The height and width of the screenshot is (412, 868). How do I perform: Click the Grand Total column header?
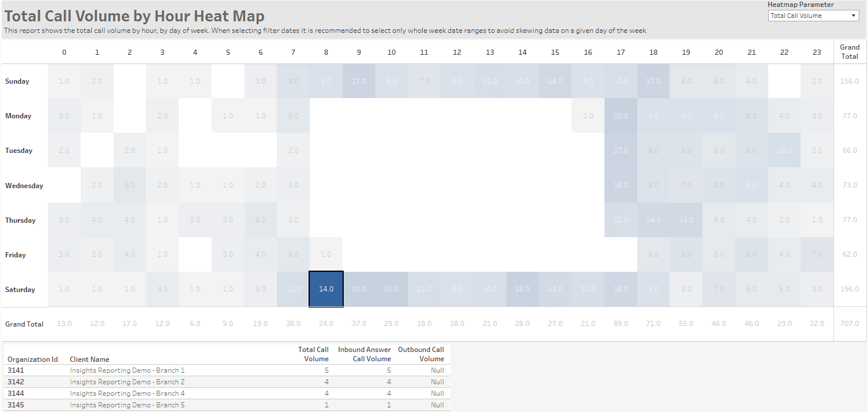coord(850,52)
